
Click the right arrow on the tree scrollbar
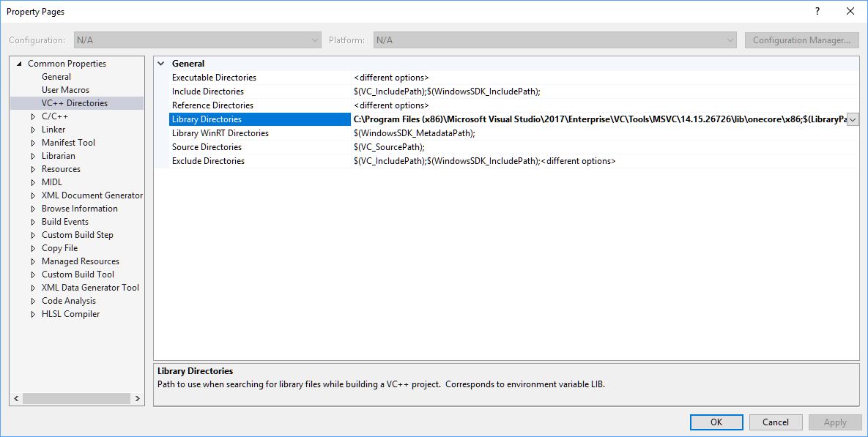137,398
